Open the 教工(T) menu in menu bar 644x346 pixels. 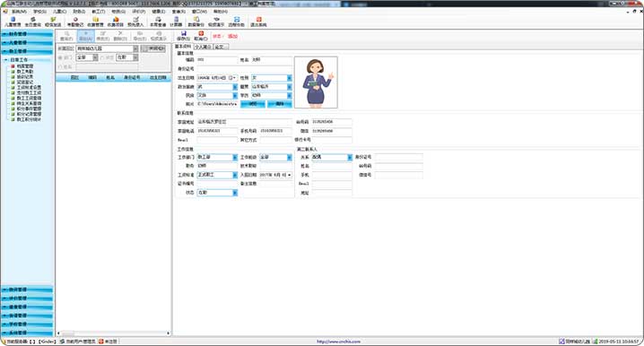tap(98, 12)
